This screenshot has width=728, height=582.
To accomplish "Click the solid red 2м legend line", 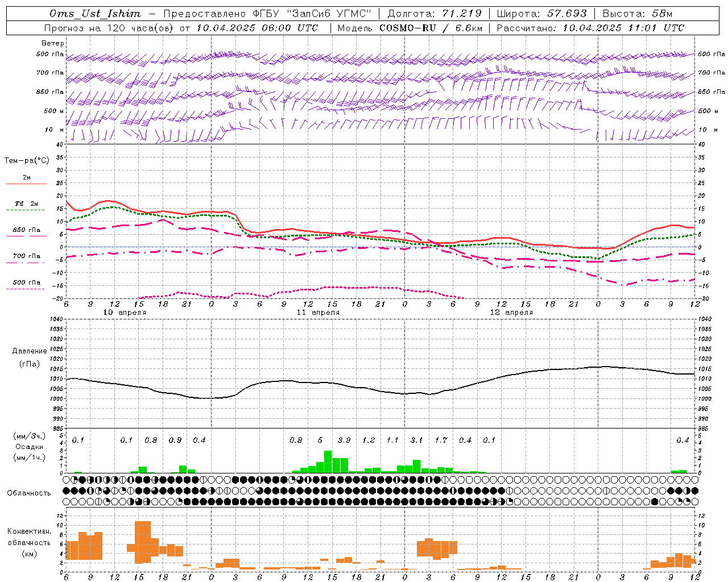I will pos(26,184).
